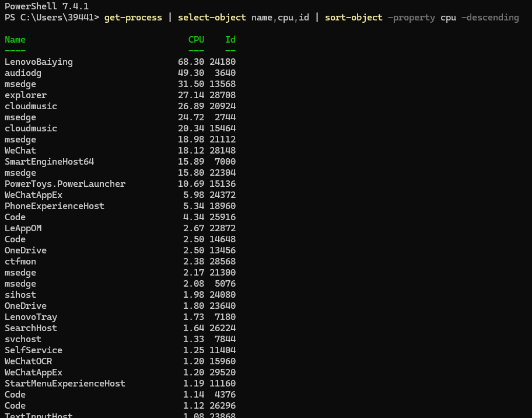532x418 pixels.
Task: Select the "audiodg" process name
Action: (x=23, y=73)
